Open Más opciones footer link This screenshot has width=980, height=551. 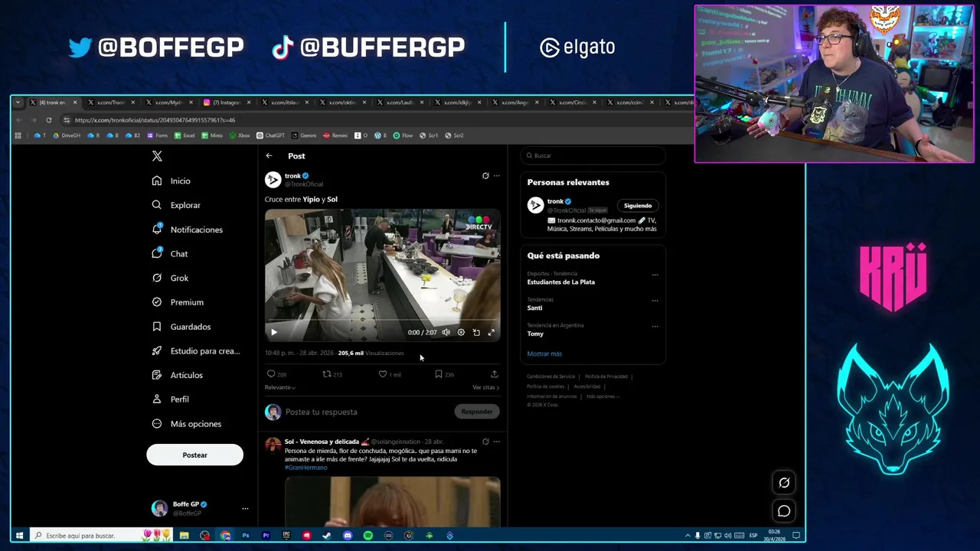click(603, 396)
